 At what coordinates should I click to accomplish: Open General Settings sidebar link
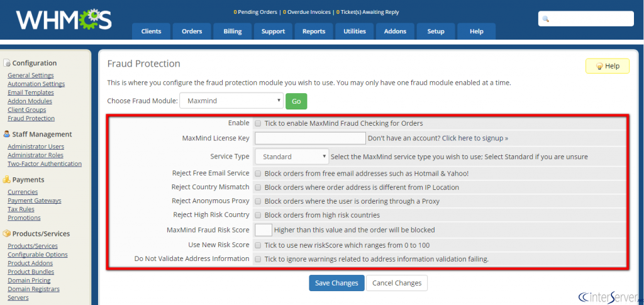point(31,75)
